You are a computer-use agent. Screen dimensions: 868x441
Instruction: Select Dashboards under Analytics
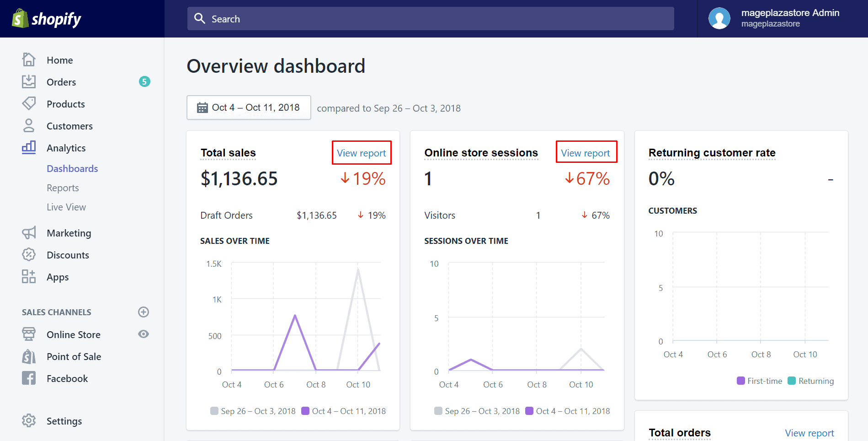(x=72, y=169)
